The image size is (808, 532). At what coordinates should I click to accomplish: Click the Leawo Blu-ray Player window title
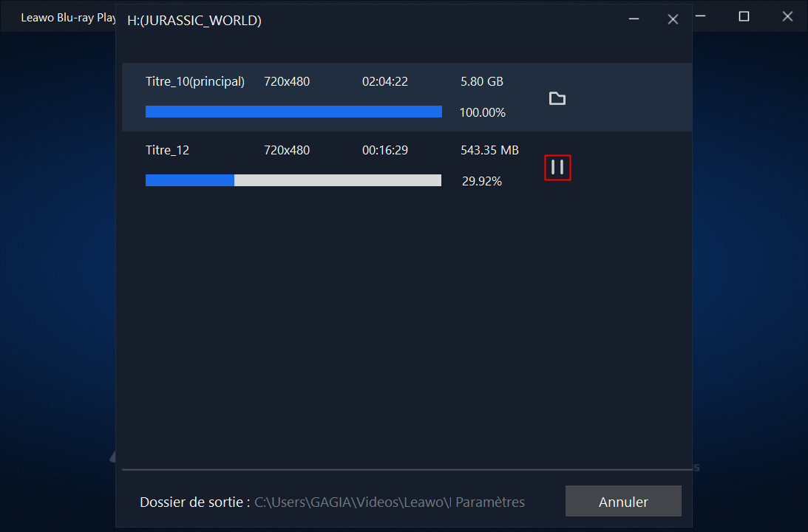pyautogui.click(x=69, y=18)
